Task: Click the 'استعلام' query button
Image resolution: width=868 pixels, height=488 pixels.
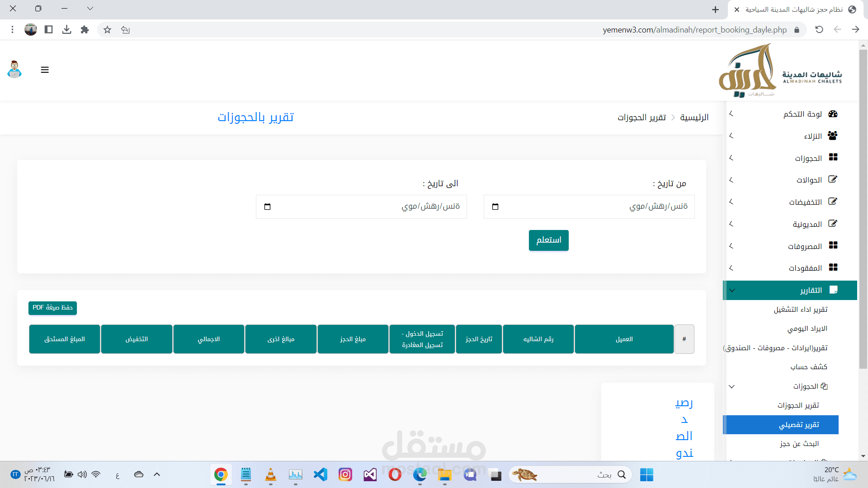Action: 548,240
